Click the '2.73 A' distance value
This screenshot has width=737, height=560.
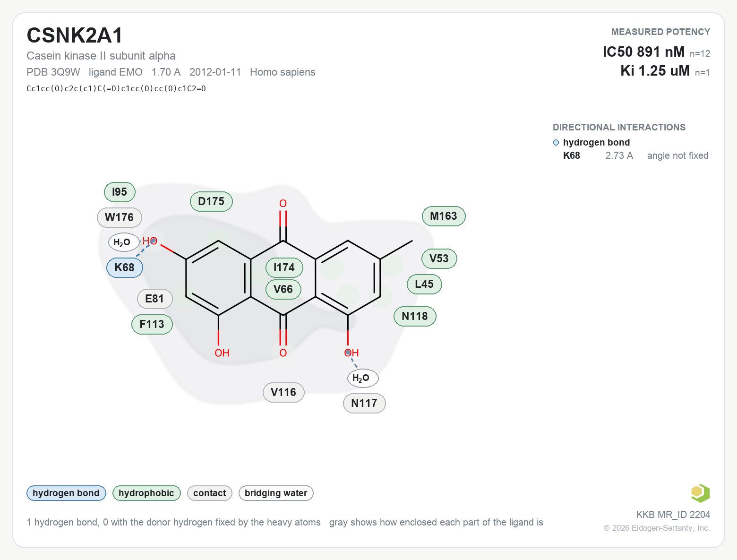coord(619,155)
